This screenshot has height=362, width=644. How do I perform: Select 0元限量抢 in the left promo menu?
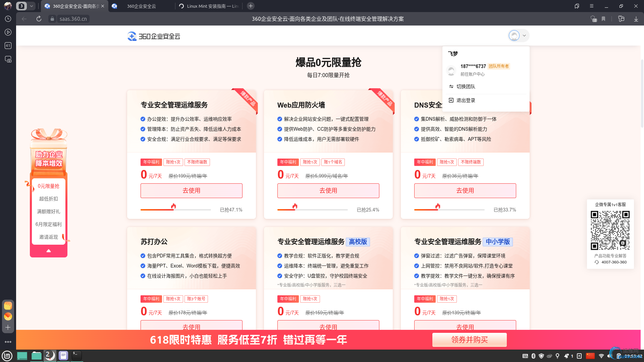point(49,186)
